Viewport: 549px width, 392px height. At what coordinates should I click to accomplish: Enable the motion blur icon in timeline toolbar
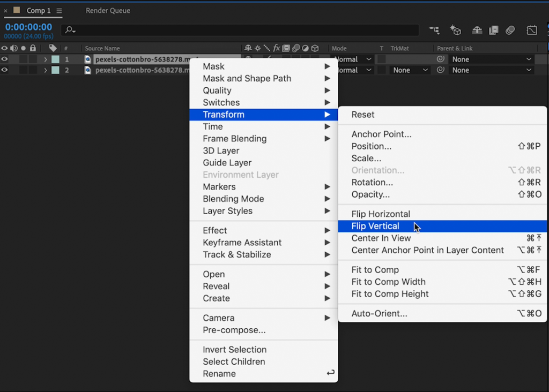point(510,30)
